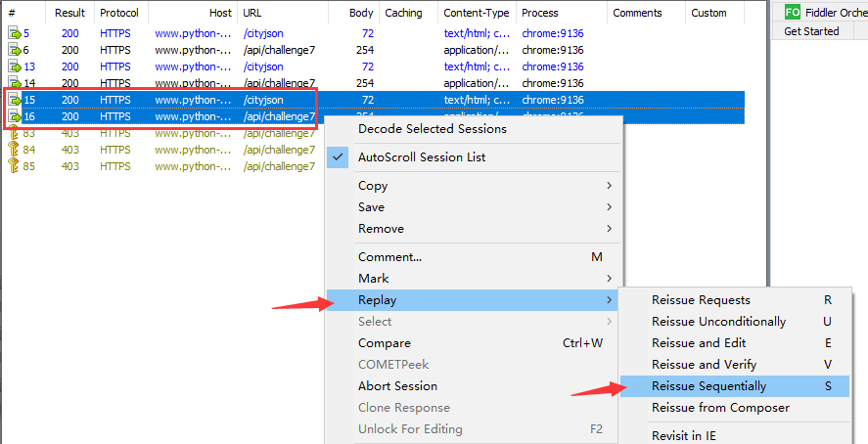Click the green FO Fiddler Orchestra icon
Viewport: 868px width, 444px height.
792,12
